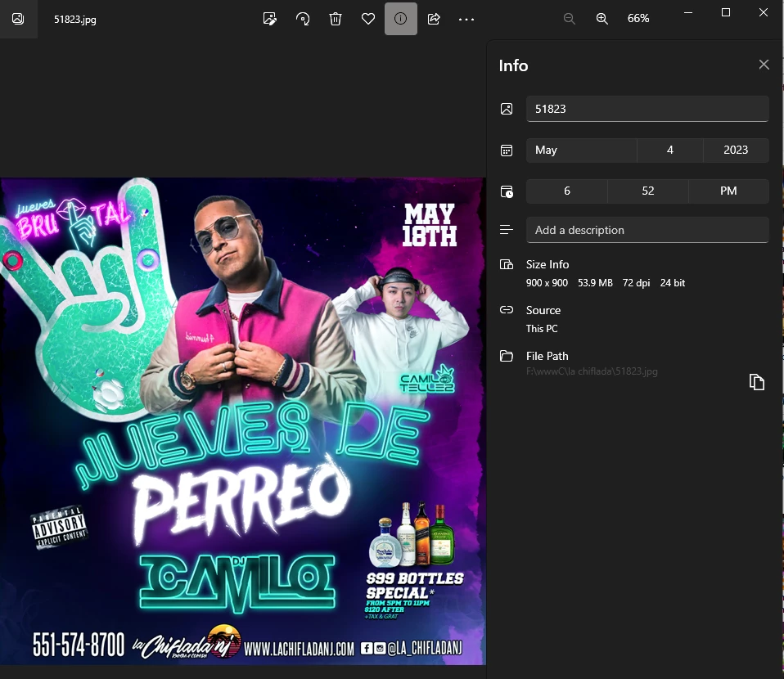
Task: Change the minute field 52
Action: tap(648, 191)
